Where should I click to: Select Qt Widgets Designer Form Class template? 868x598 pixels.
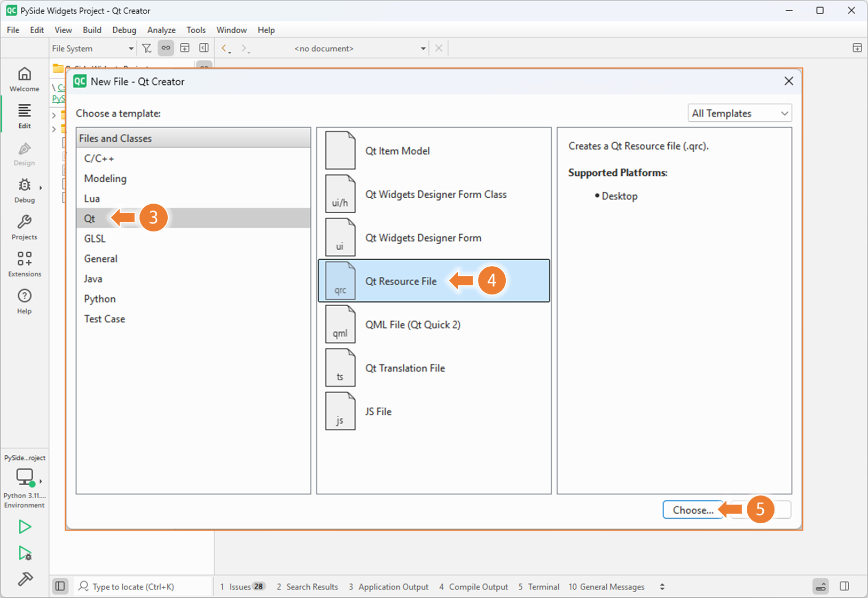434,195
